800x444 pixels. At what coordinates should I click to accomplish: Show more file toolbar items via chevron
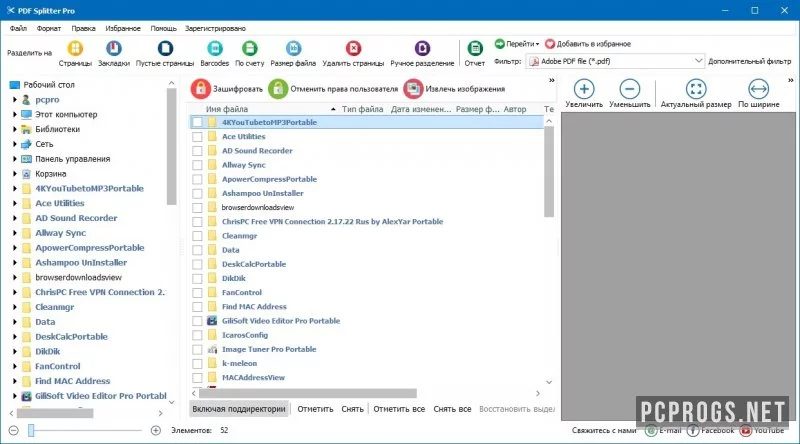[x=552, y=81]
